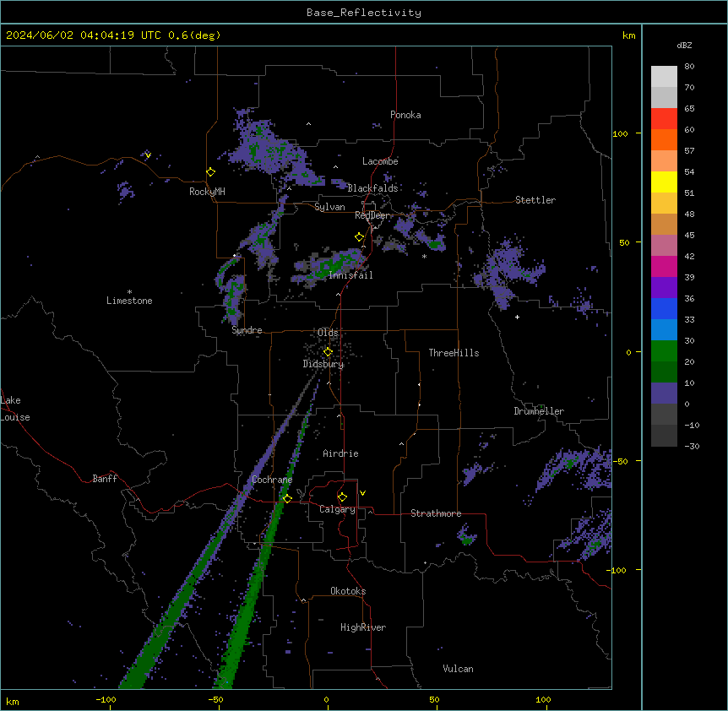Screen dimensions: 728x711
Task: Click the 80 value on dBZ legend
Action: [689, 67]
